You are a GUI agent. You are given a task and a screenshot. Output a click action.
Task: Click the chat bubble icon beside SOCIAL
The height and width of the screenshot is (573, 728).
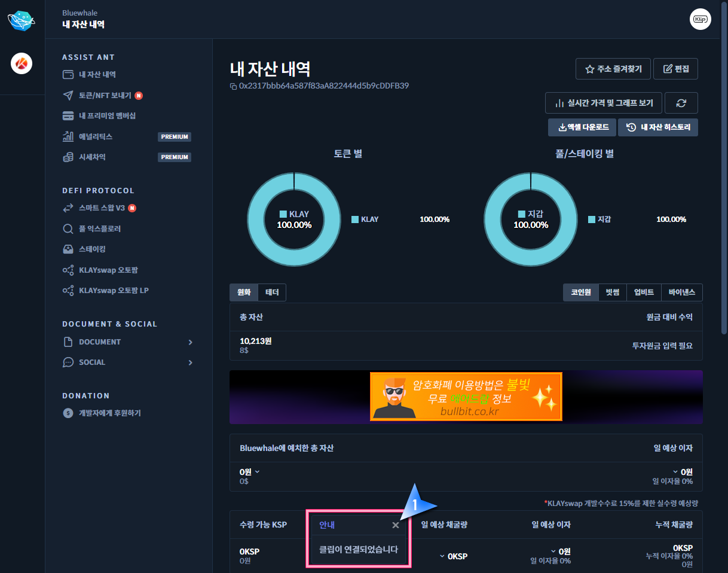click(68, 362)
